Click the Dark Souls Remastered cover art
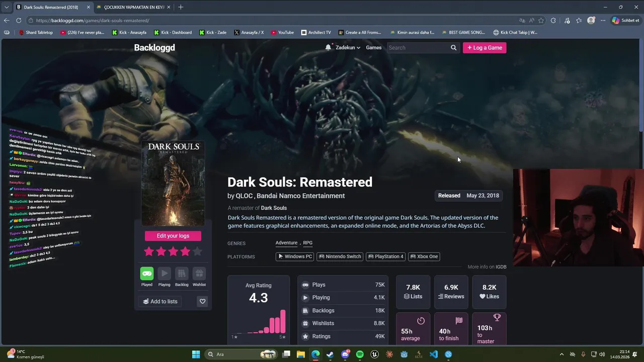Viewport: 644px width, 362px height. coord(173,184)
